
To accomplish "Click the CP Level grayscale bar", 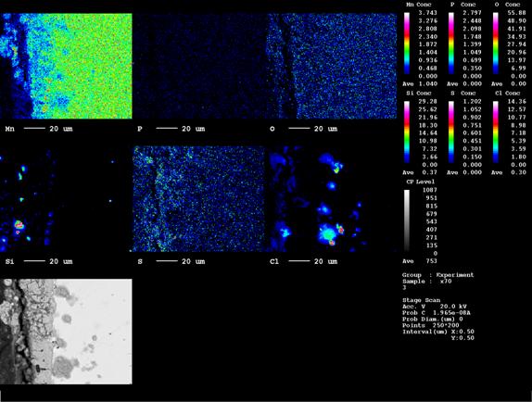I will coord(407,221).
